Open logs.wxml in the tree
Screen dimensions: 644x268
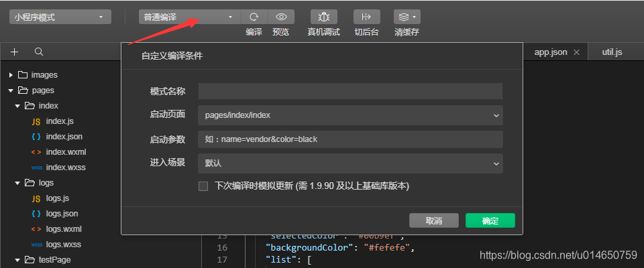click(x=64, y=229)
